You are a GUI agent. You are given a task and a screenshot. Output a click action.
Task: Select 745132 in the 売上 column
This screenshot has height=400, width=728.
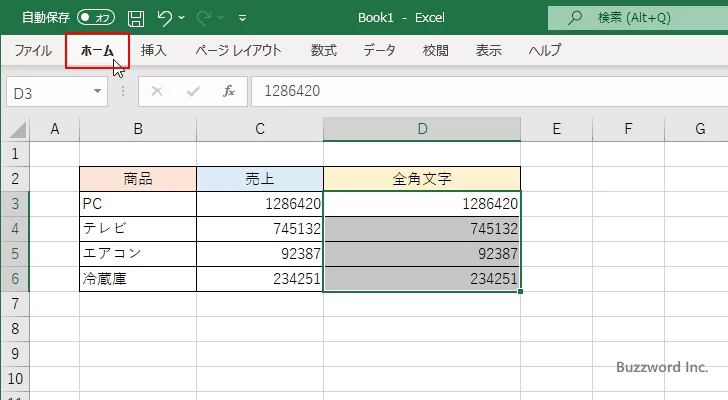coord(260,229)
